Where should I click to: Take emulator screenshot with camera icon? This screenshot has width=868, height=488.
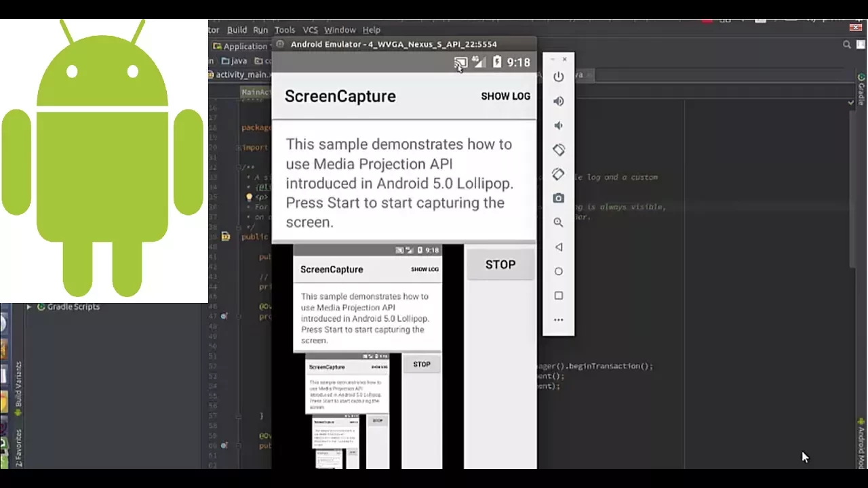click(558, 198)
